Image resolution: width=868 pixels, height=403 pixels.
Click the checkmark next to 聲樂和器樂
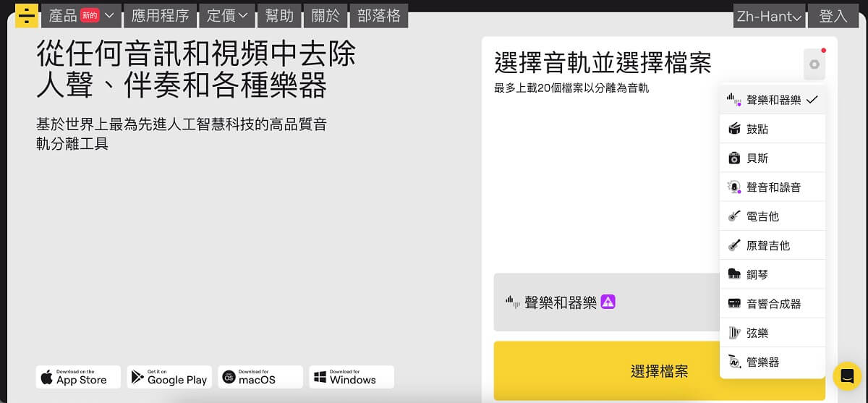pyautogui.click(x=812, y=100)
